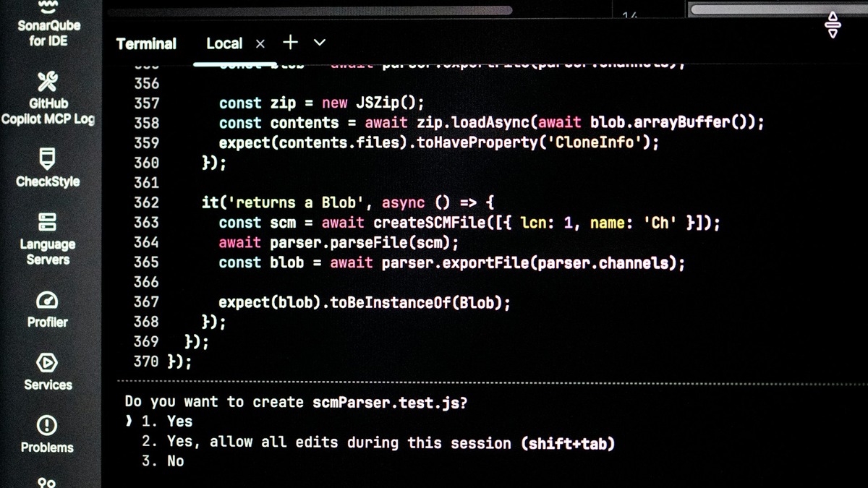
Task: Switch to the Terminal panel header
Action: point(146,43)
